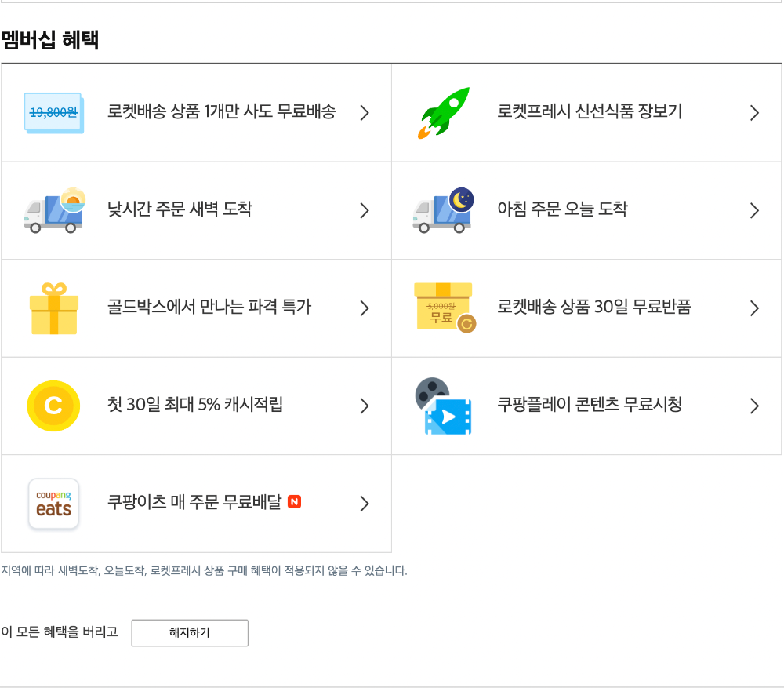Viewport: 784px width, 688px height.
Task: Click the regional availability notice text
Action: click(204, 570)
